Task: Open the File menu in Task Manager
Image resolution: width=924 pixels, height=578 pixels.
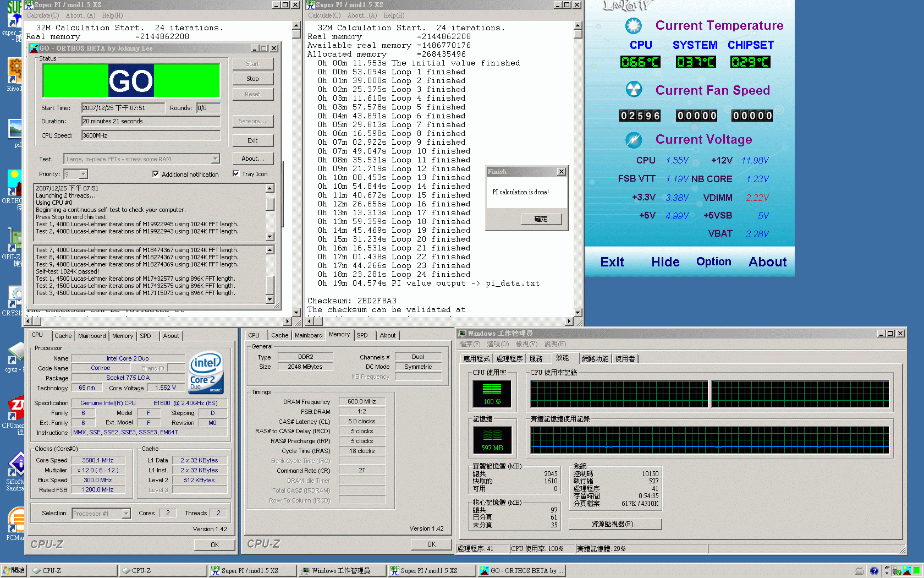Action: pos(470,344)
